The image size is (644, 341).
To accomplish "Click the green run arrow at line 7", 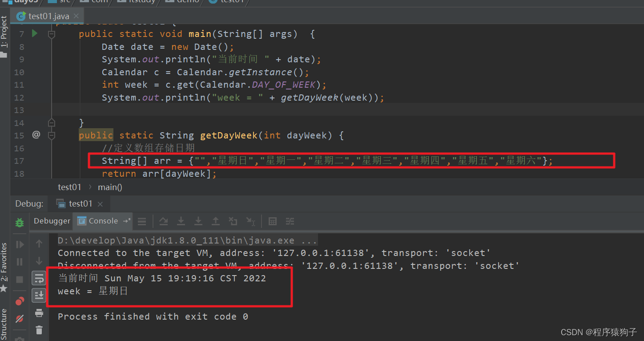I will (x=35, y=33).
